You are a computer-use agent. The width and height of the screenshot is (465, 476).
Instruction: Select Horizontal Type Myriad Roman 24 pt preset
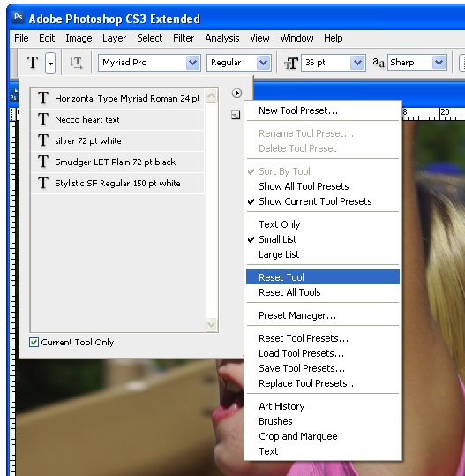click(x=117, y=98)
